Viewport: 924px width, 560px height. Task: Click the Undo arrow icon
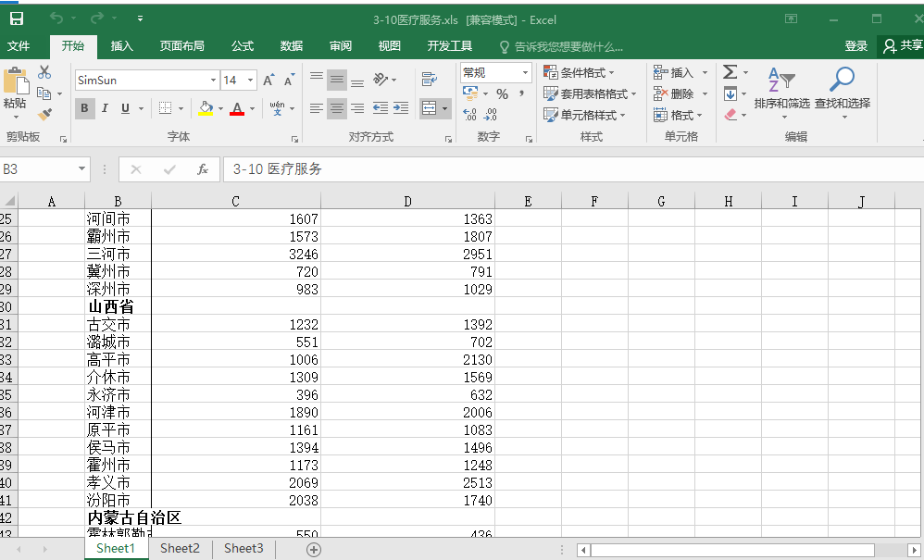click(56, 19)
